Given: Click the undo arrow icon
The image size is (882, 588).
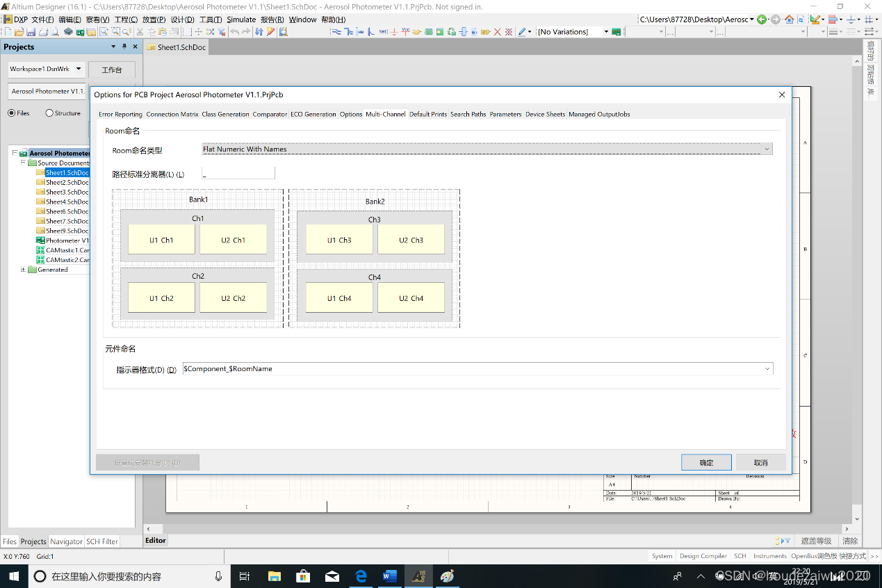Looking at the screenshot, I should point(235,32).
